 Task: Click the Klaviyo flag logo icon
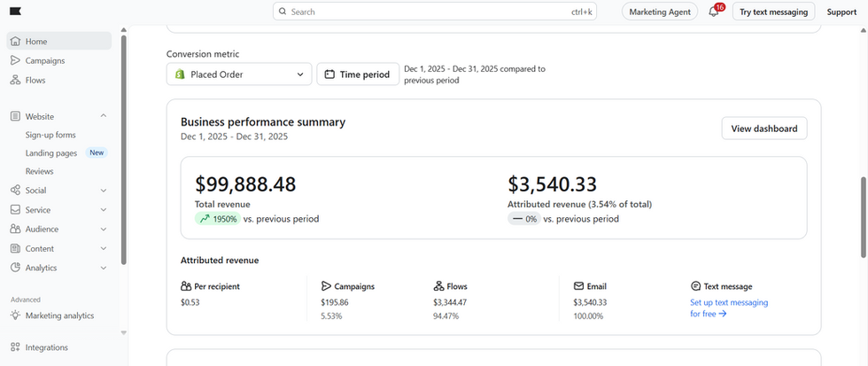pyautogui.click(x=16, y=12)
